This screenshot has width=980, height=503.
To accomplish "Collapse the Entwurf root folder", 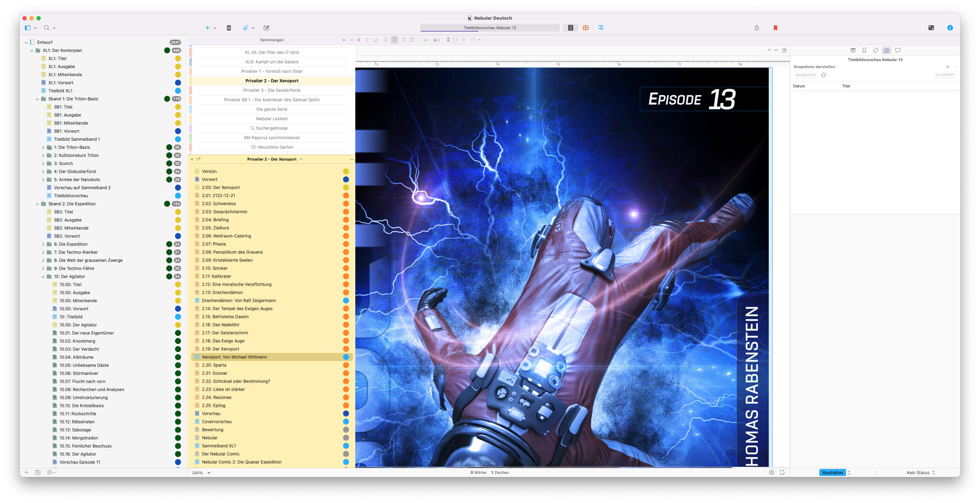I will [x=26, y=42].
